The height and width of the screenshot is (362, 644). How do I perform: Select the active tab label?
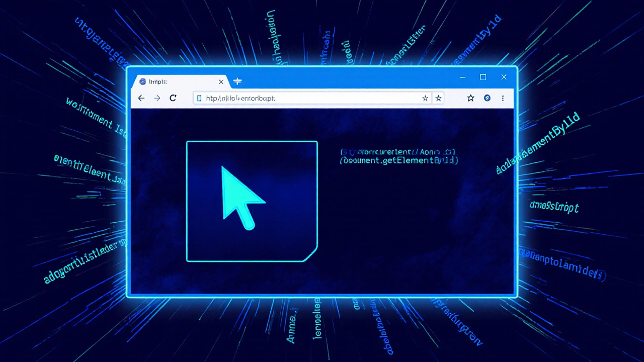point(157,81)
